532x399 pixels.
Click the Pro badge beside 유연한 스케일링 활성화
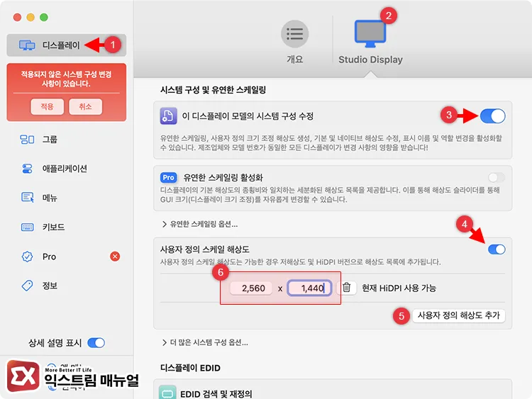tap(168, 177)
